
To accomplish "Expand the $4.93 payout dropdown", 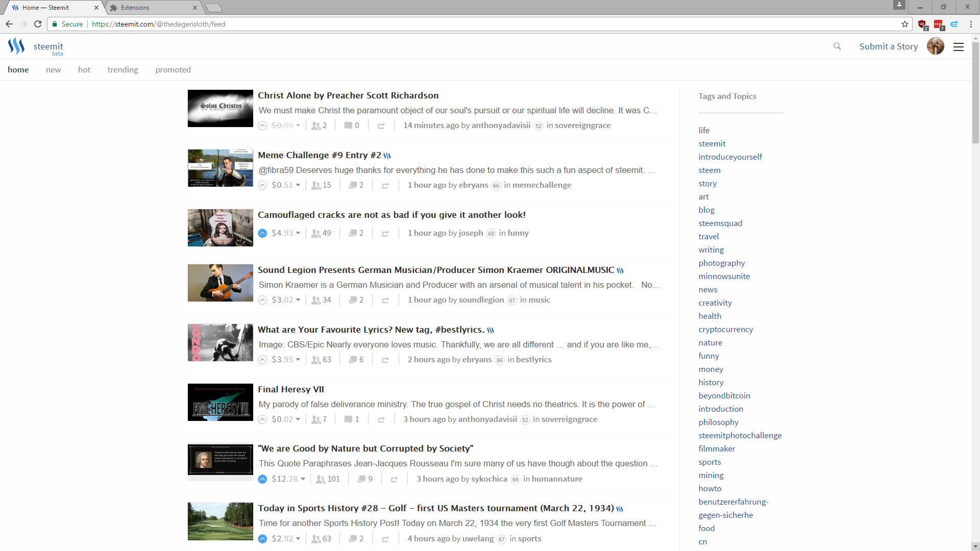I will pos(286,233).
